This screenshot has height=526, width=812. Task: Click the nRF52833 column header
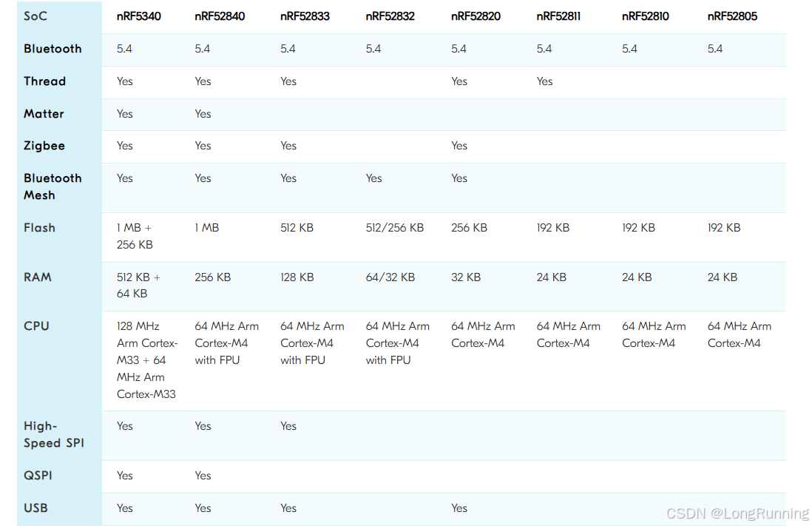[x=305, y=16]
